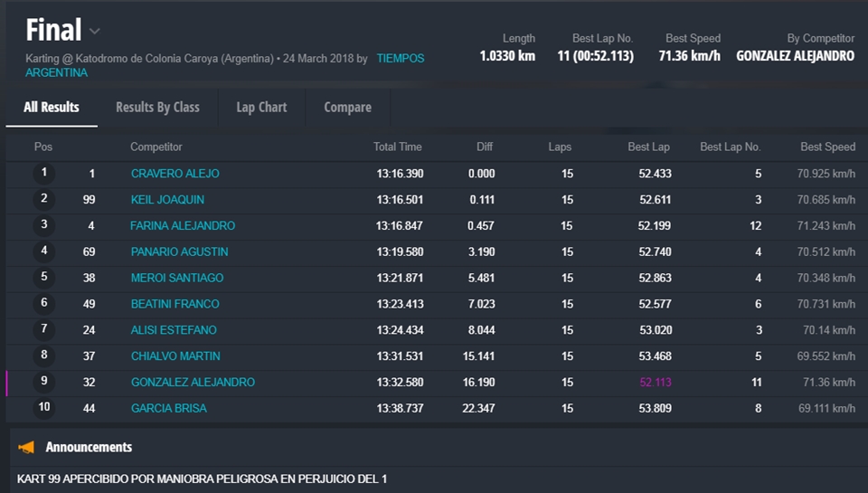Open the Lap Chart tab
The width and height of the screenshot is (868, 493).
coord(261,107)
